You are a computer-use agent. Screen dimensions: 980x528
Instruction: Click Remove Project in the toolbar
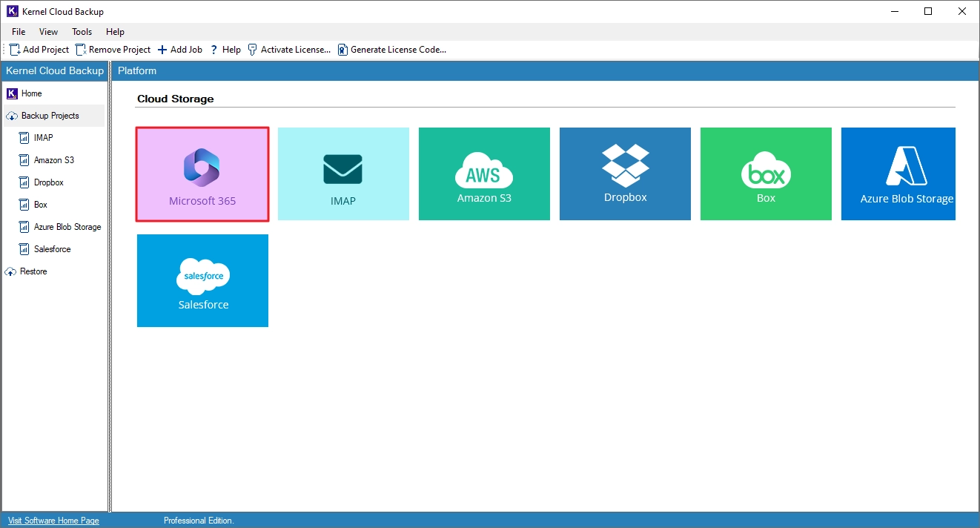pos(113,50)
